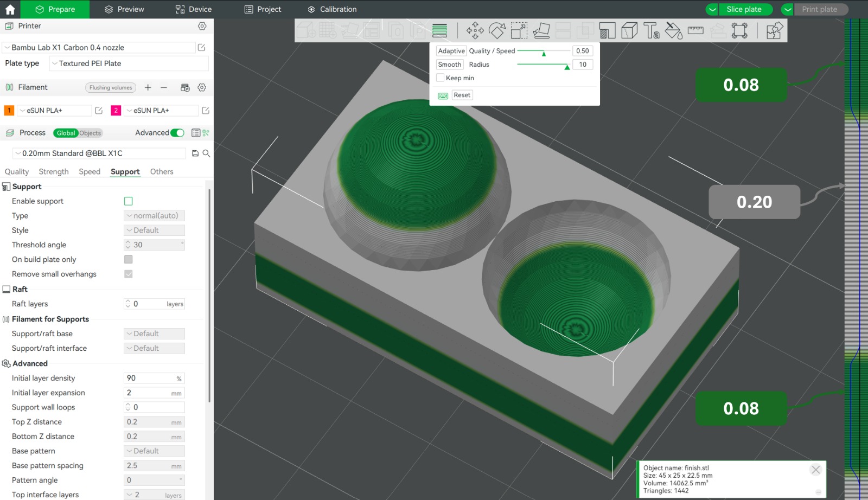Toggle the Variable Layer Height tool
Viewport: 868px width, 500px height.
440,31
